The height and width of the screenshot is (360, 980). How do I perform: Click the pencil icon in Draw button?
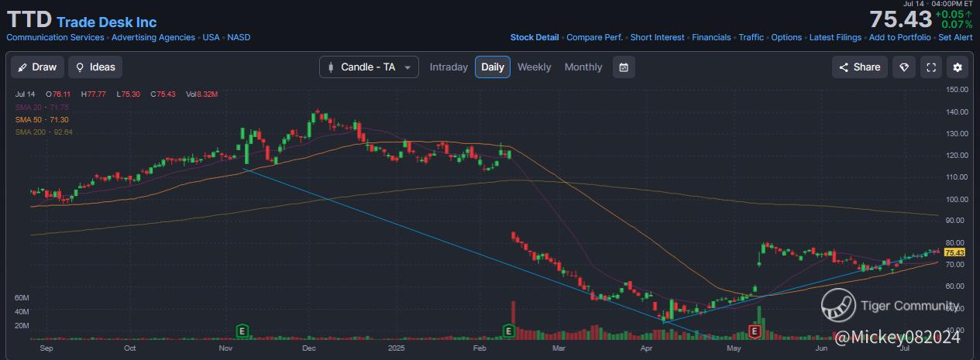pyautogui.click(x=23, y=67)
